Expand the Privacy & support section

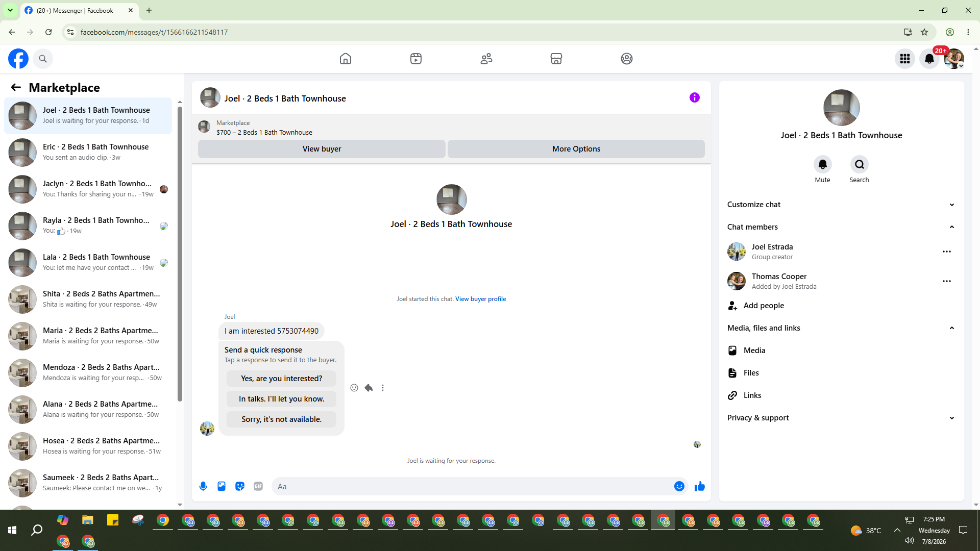[x=841, y=418]
